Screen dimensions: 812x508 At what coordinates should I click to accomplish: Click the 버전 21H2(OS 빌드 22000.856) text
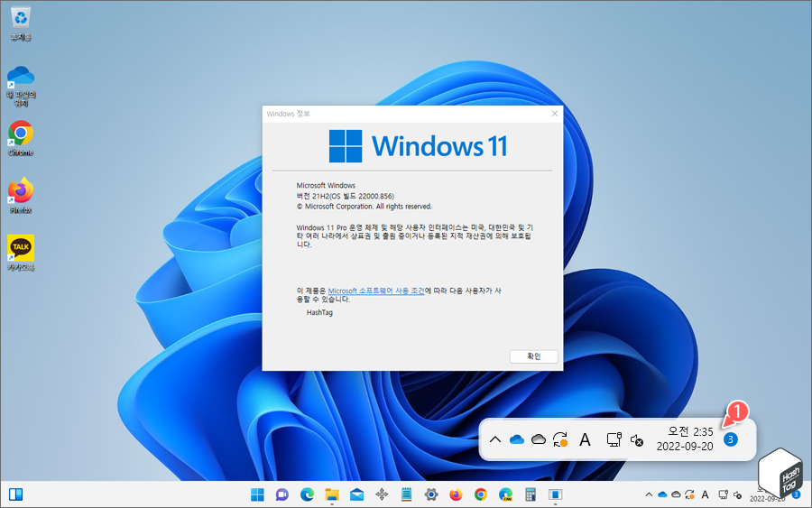tap(345, 197)
